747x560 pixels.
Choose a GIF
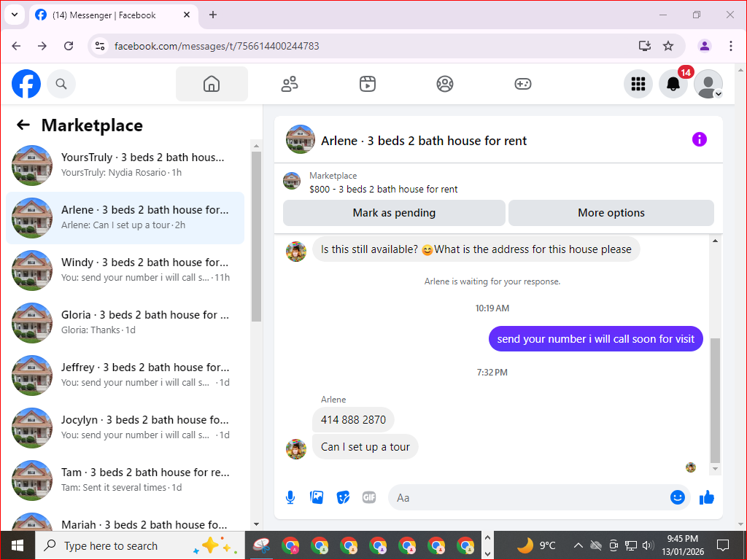tap(369, 497)
